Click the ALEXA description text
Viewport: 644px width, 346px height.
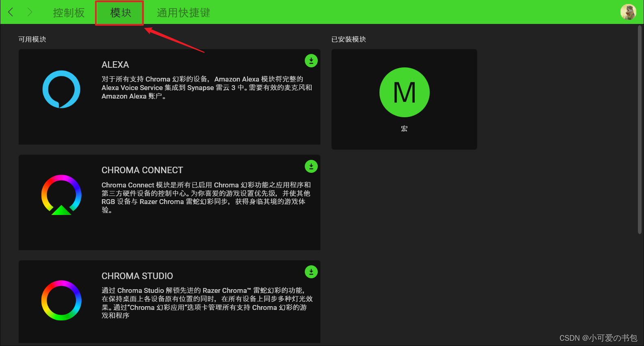(x=207, y=88)
